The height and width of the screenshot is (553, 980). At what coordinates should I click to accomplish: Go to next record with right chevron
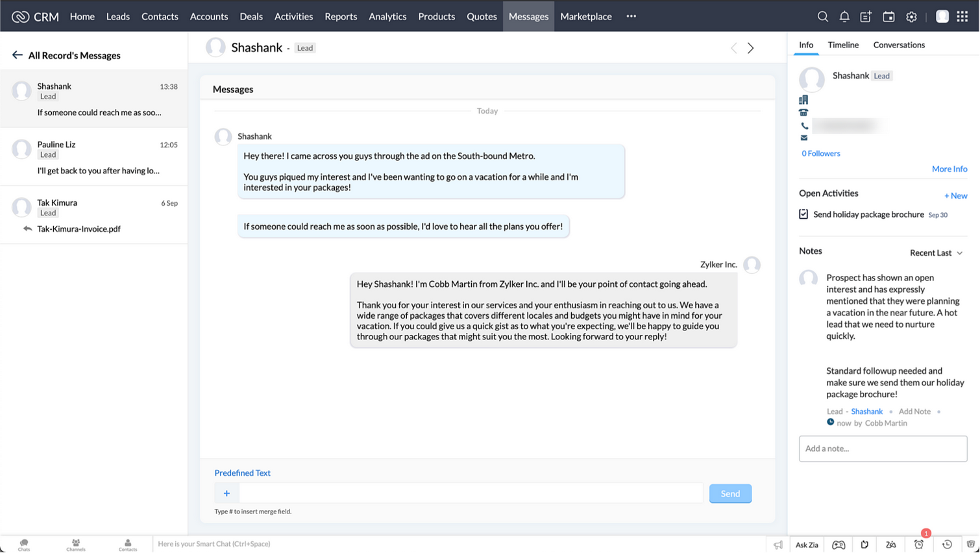click(751, 48)
